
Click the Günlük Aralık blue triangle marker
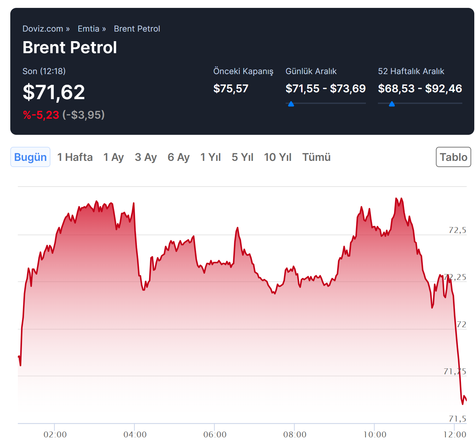[x=291, y=104]
